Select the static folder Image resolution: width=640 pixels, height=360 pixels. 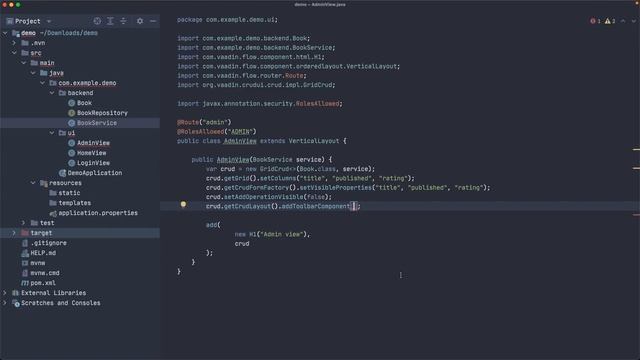click(x=69, y=193)
